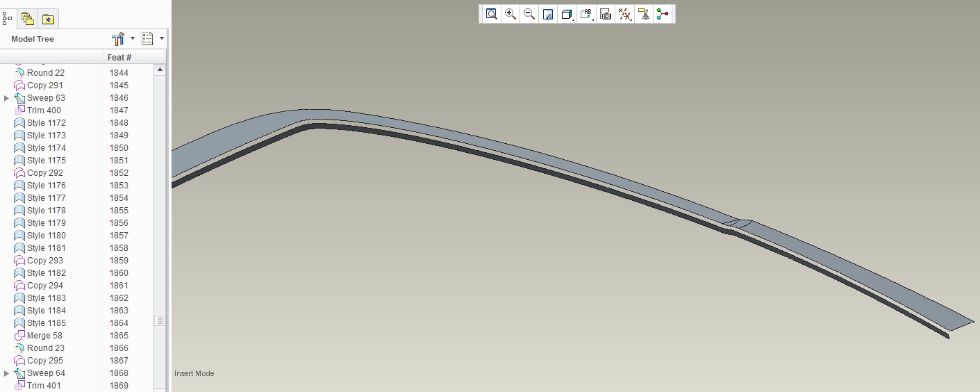This screenshot has height=392, width=980.
Task: Click feature number 1852
Action: (x=119, y=173)
